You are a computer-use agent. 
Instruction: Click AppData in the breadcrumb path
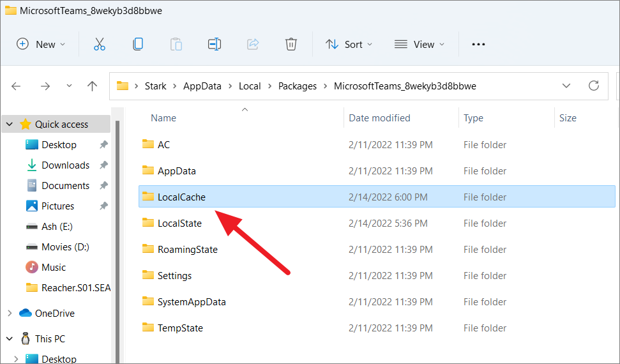(x=202, y=86)
